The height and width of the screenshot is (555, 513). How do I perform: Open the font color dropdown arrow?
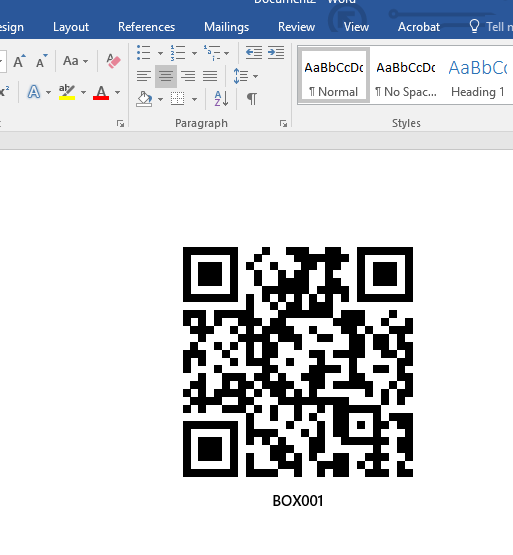[117, 93]
